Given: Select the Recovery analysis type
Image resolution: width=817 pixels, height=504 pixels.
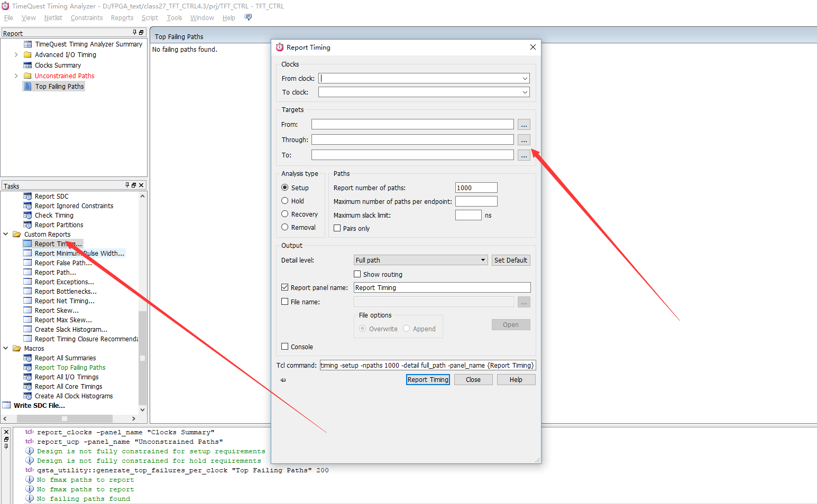Looking at the screenshot, I should [x=285, y=214].
